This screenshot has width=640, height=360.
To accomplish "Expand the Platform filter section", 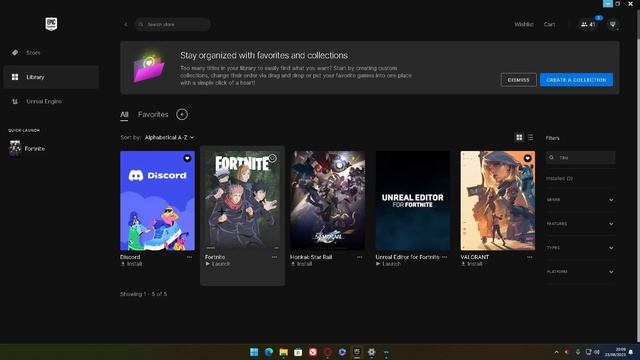I will (580, 272).
